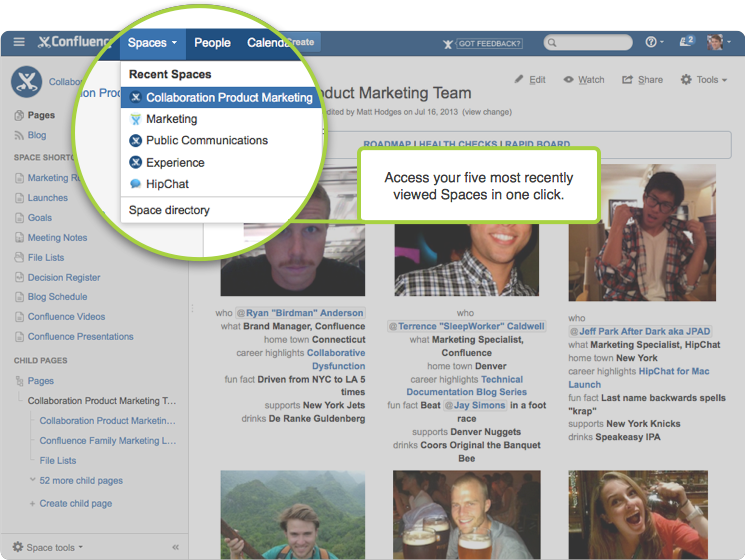Open the Decision Register shortcut

64,277
